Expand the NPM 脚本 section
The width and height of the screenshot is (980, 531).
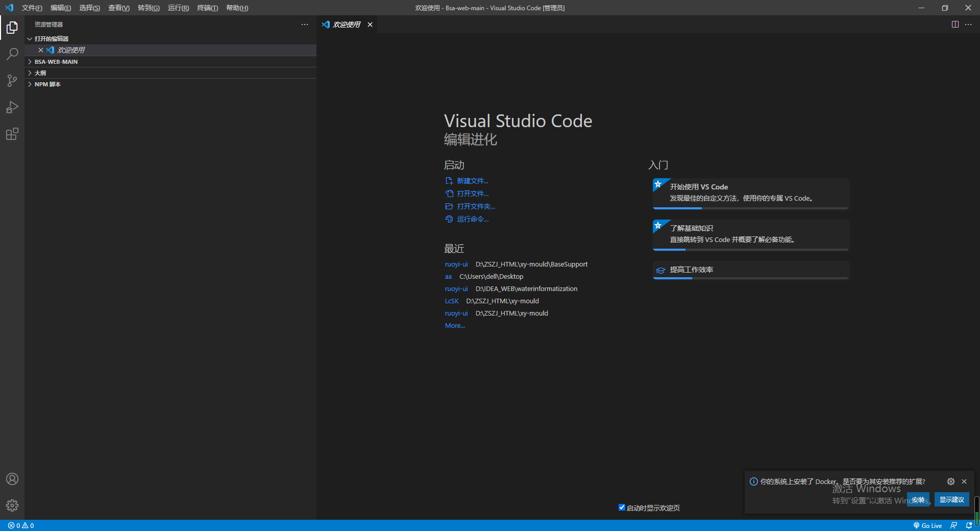pyautogui.click(x=170, y=84)
